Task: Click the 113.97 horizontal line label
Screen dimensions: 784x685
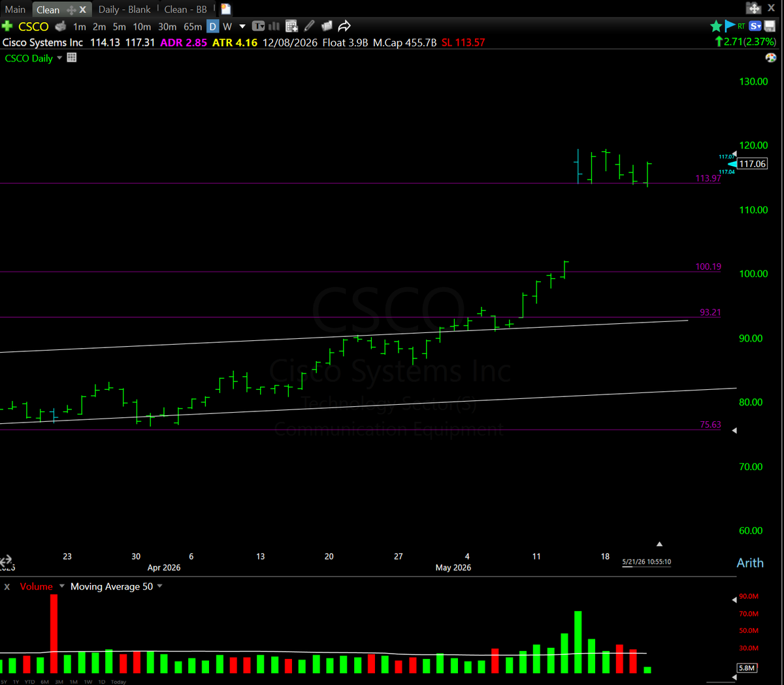Action: [x=708, y=178]
